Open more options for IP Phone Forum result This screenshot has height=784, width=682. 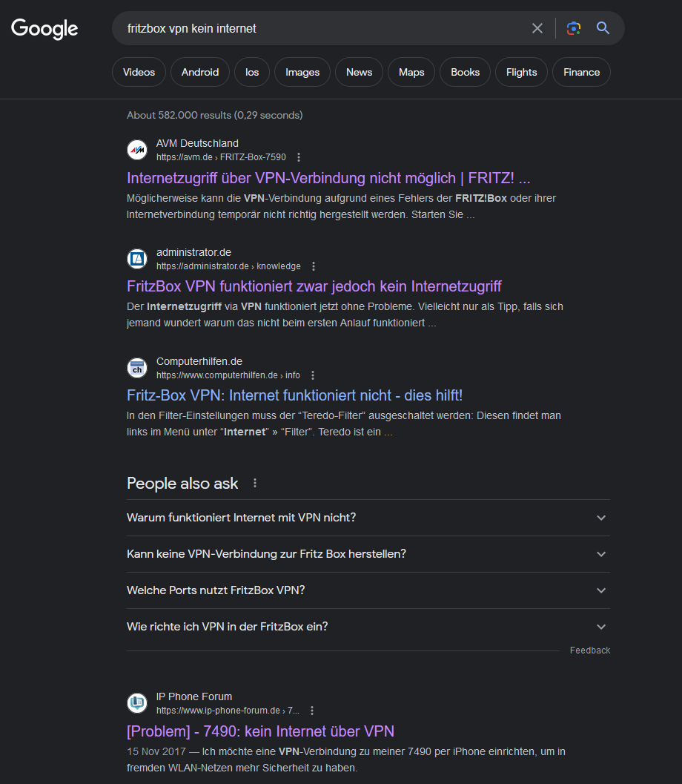point(312,711)
